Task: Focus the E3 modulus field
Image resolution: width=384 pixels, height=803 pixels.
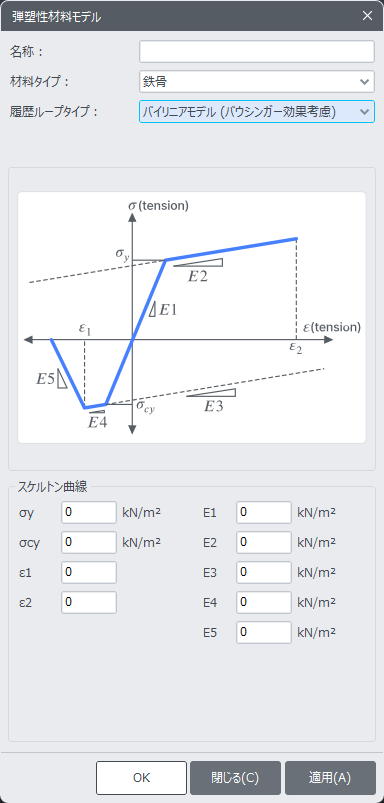Action: pos(264,573)
